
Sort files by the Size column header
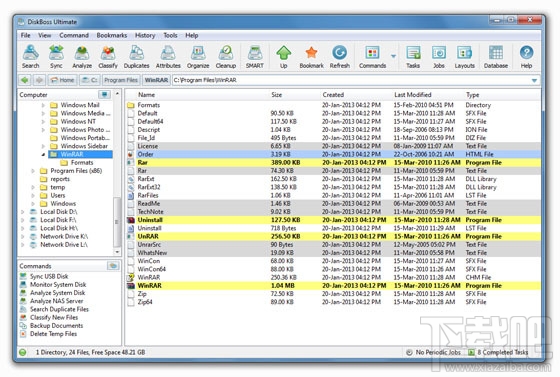click(276, 95)
